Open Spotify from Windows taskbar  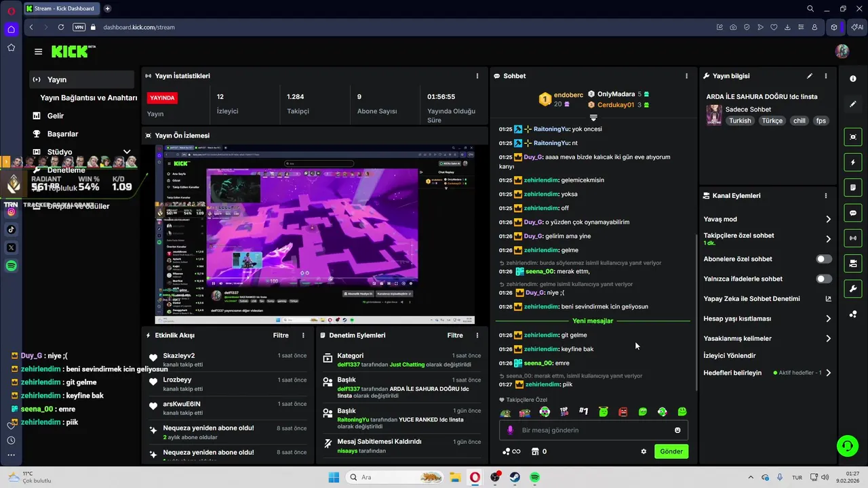pyautogui.click(x=534, y=477)
